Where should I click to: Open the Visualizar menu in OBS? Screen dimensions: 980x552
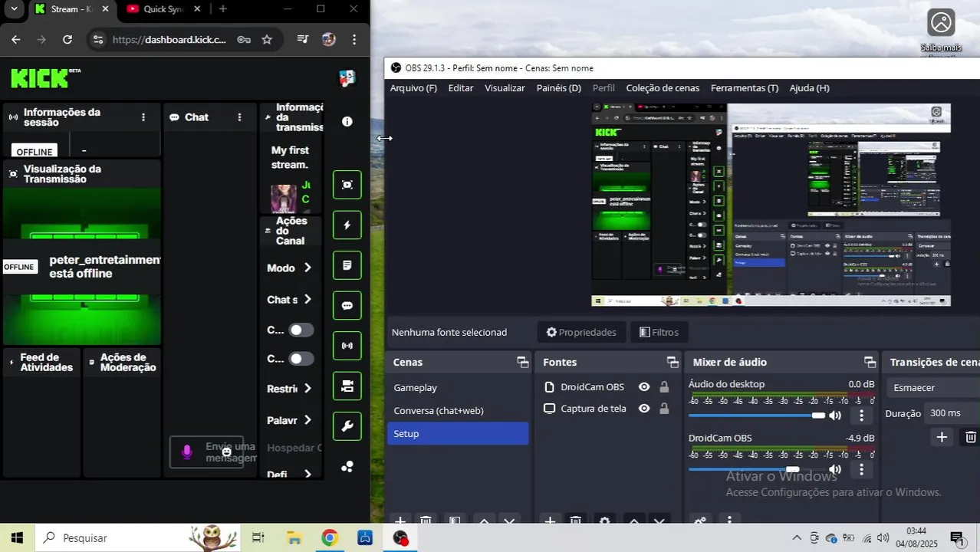pyautogui.click(x=505, y=88)
